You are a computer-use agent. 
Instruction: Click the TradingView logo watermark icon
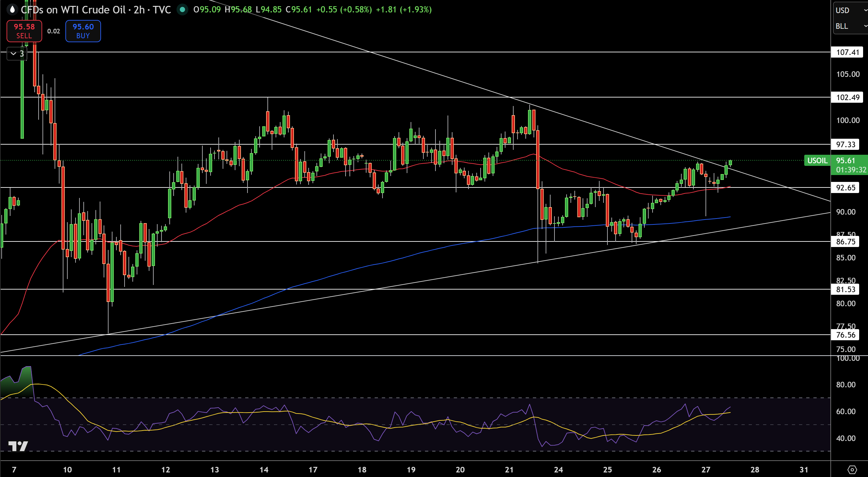pyautogui.click(x=18, y=446)
